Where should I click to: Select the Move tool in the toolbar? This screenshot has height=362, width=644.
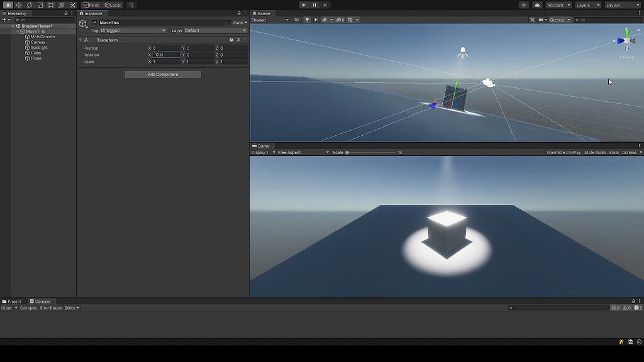click(19, 5)
